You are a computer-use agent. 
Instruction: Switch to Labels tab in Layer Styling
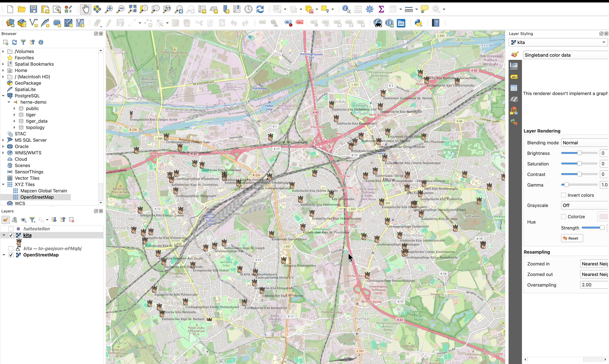tap(514, 77)
